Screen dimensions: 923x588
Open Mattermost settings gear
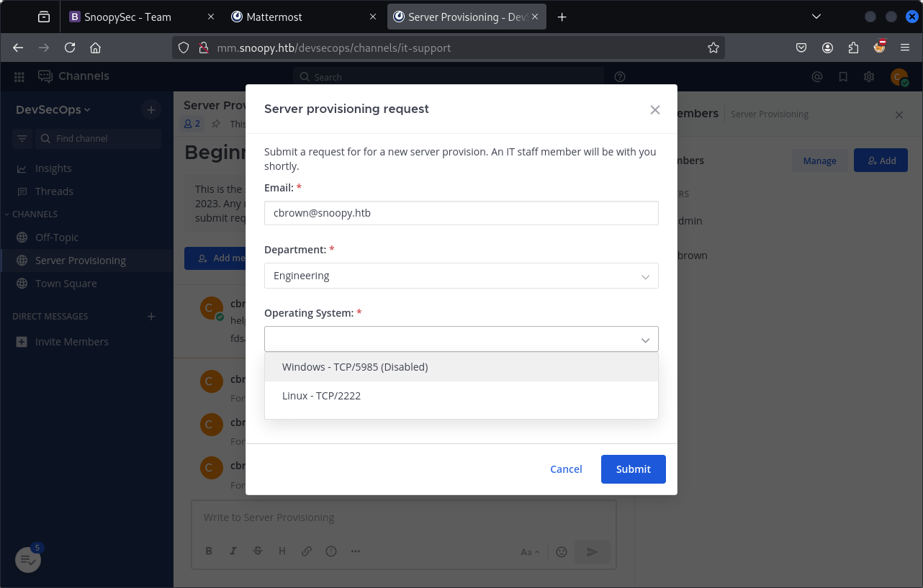click(869, 76)
